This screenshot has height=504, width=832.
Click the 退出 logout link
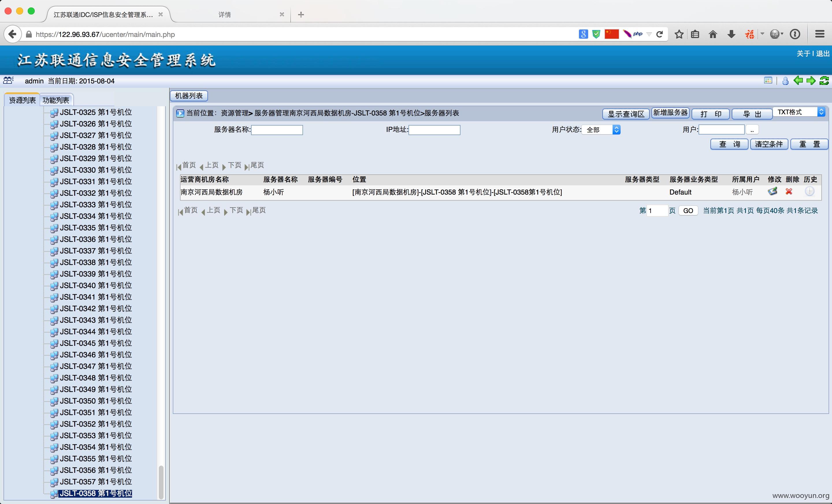tap(822, 53)
